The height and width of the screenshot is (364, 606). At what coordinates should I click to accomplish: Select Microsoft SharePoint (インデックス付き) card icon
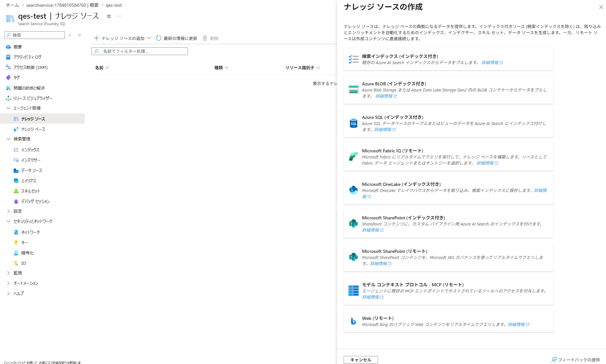(353, 224)
